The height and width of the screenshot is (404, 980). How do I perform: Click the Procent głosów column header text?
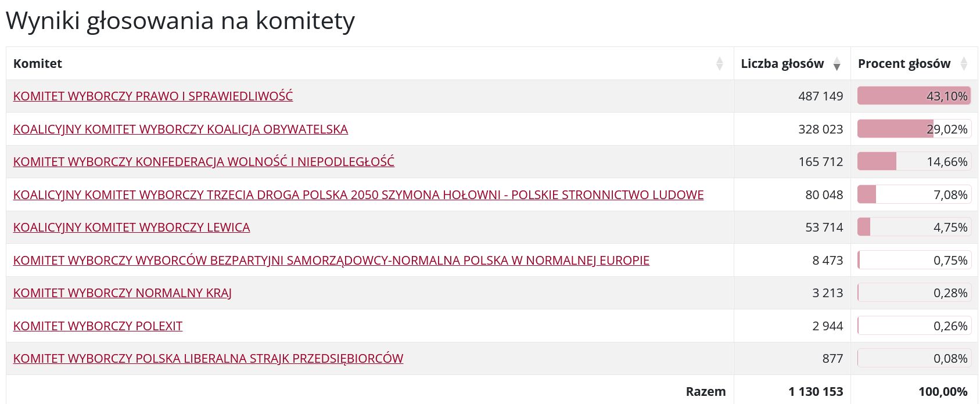click(904, 64)
